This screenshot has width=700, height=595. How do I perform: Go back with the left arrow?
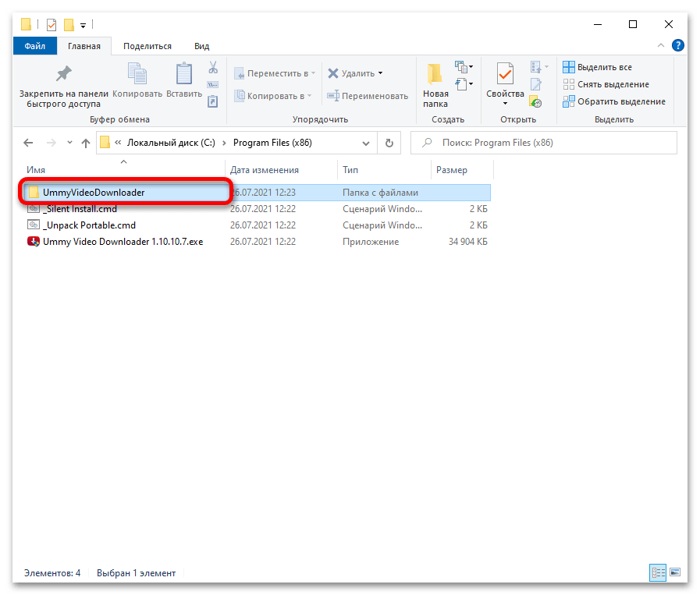(28, 143)
